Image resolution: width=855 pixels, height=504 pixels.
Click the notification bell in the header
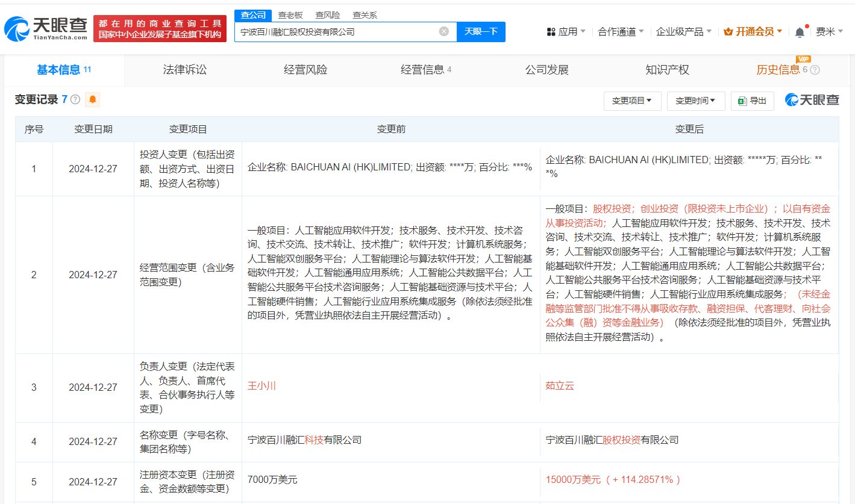click(x=800, y=32)
